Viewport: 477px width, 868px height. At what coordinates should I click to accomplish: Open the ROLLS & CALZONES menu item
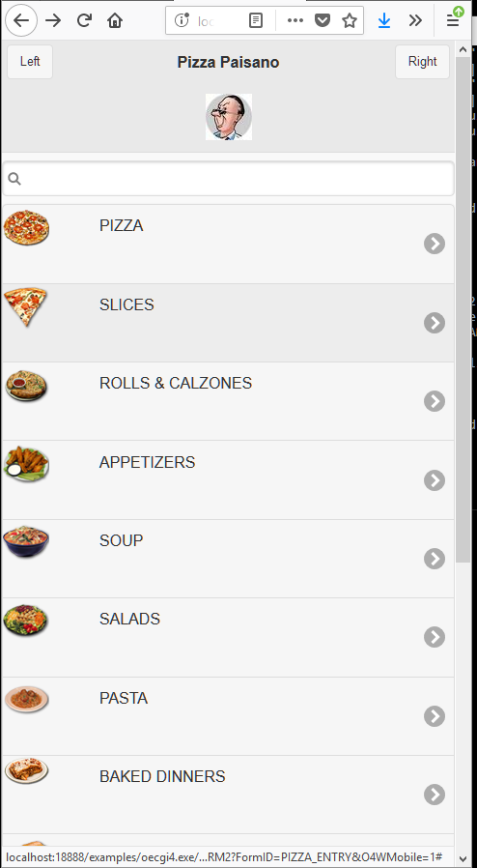pos(228,401)
